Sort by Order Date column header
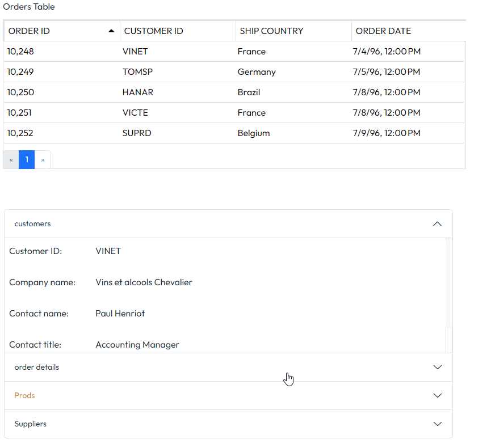The width and height of the screenshot is (491, 448). point(409,31)
